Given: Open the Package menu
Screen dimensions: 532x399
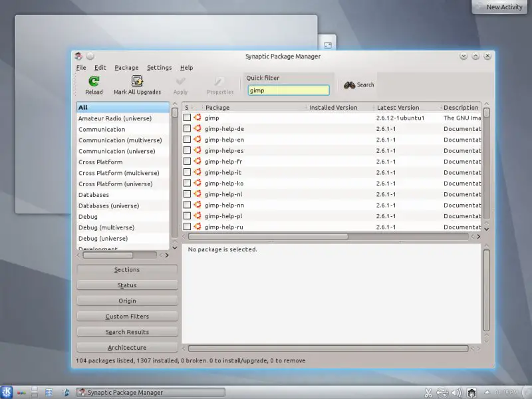Looking at the screenshot, I should 126,68.
